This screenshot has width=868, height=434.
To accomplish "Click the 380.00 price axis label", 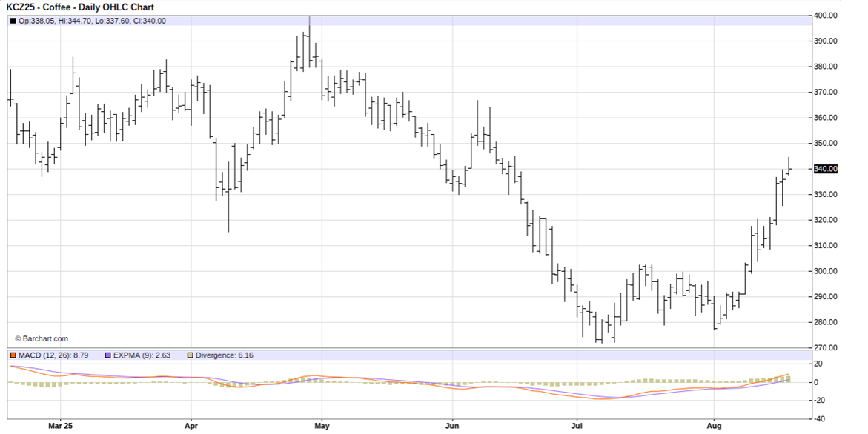I will [x=825, y=67].
